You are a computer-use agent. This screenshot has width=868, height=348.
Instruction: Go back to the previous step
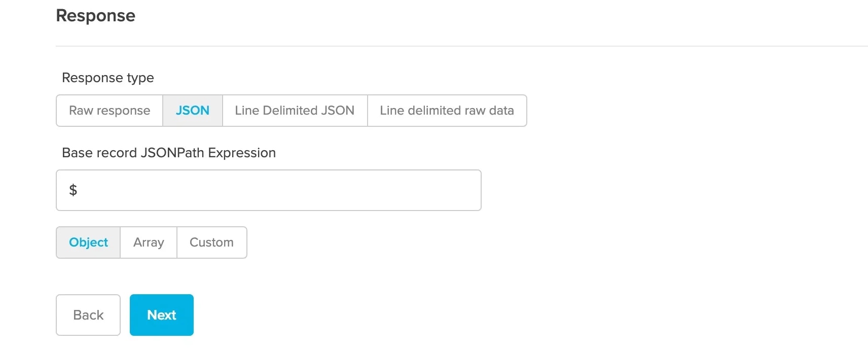88,315
